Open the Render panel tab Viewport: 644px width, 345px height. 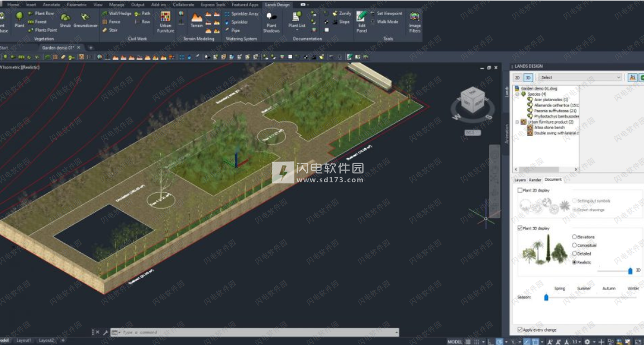535,179
